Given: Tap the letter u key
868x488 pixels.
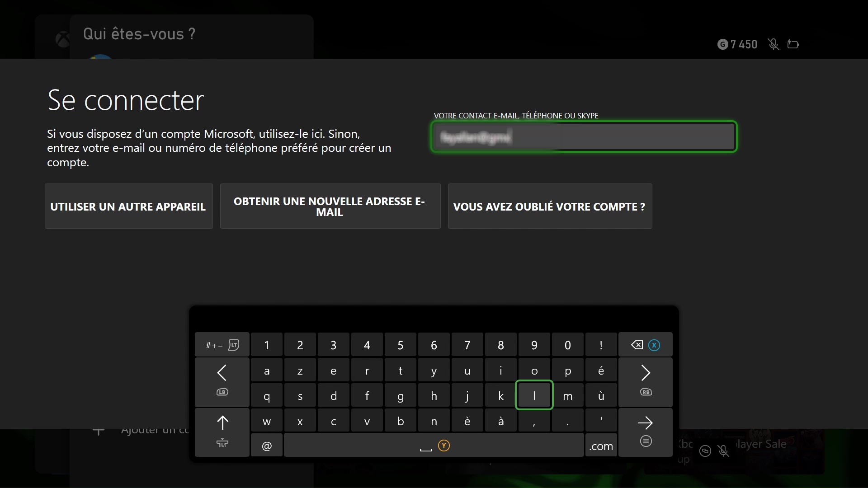Looking at the screenshot, I should pyautogui.click(x=467, y=371).
